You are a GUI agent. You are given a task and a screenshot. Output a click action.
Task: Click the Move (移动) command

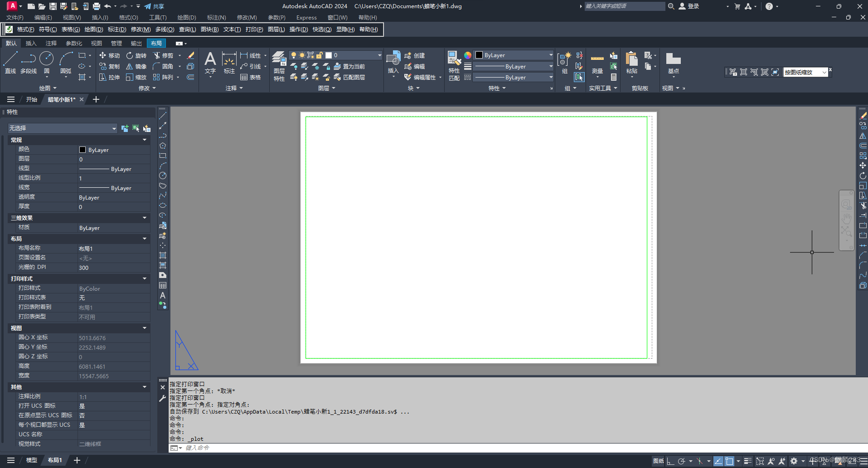[x=109, y=55]
